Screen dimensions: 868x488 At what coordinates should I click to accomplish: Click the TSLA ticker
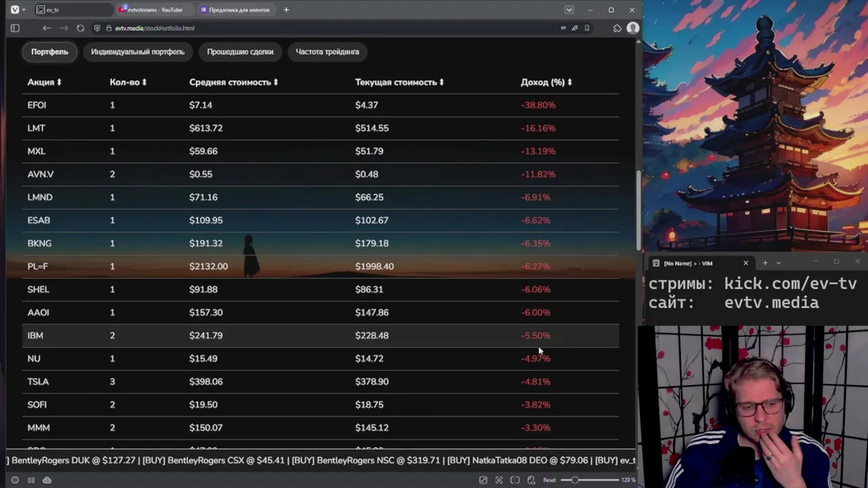38,382
